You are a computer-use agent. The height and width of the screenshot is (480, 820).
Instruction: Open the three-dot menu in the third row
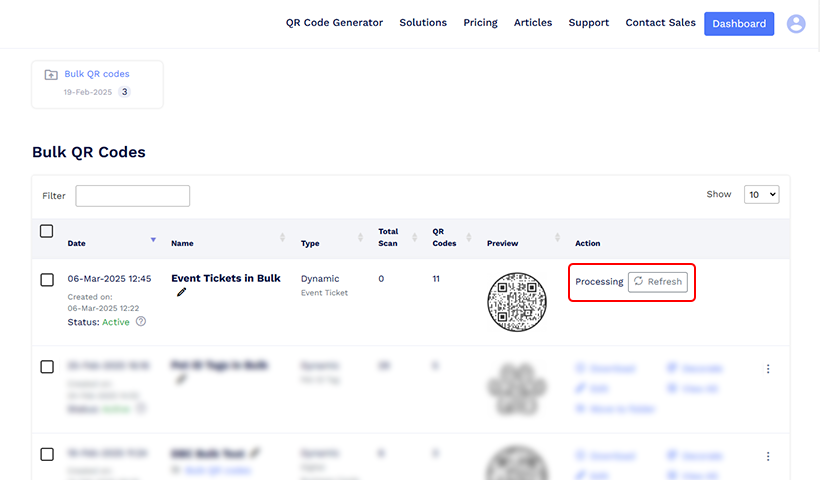click(768, 456)
